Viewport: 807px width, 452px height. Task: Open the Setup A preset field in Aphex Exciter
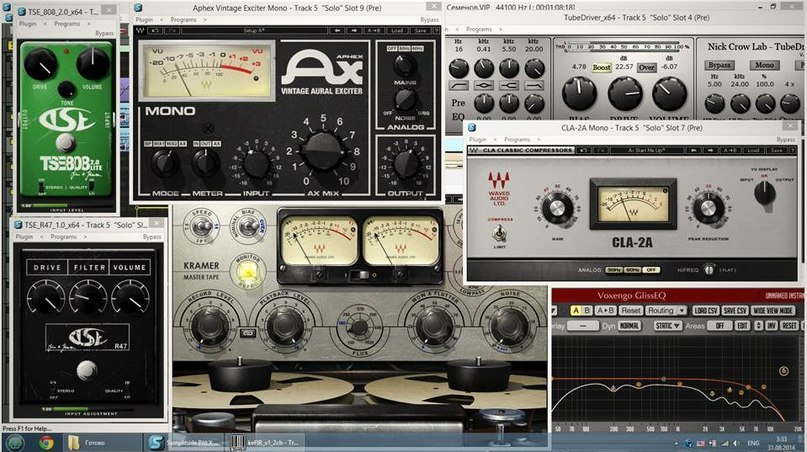pyautogui.click(x=254, y=31)
